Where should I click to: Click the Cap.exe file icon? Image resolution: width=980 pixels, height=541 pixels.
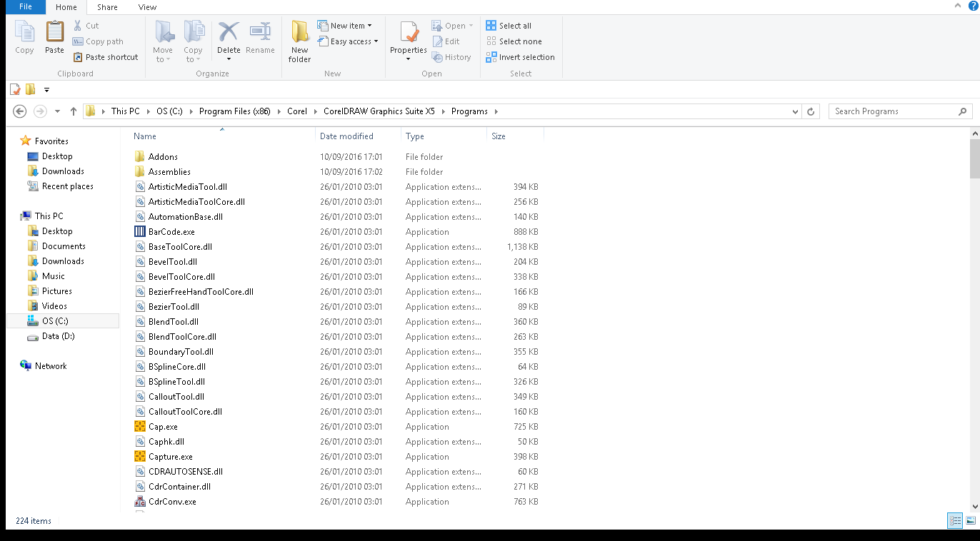(x=140, y=427)
